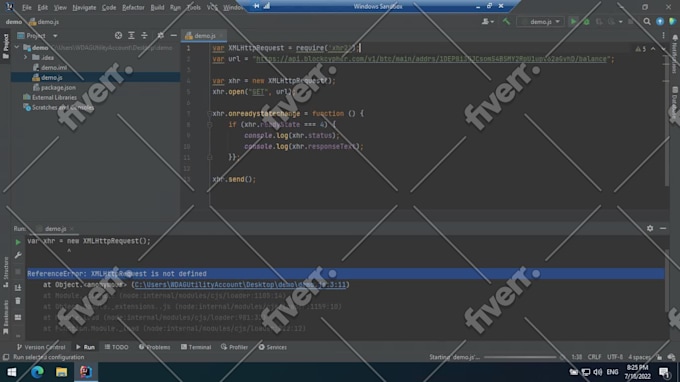The width and height of the screenshot is (680, 382).
Task: Launch Microsoft Edge from taskbar
Action: coord(37,372)
